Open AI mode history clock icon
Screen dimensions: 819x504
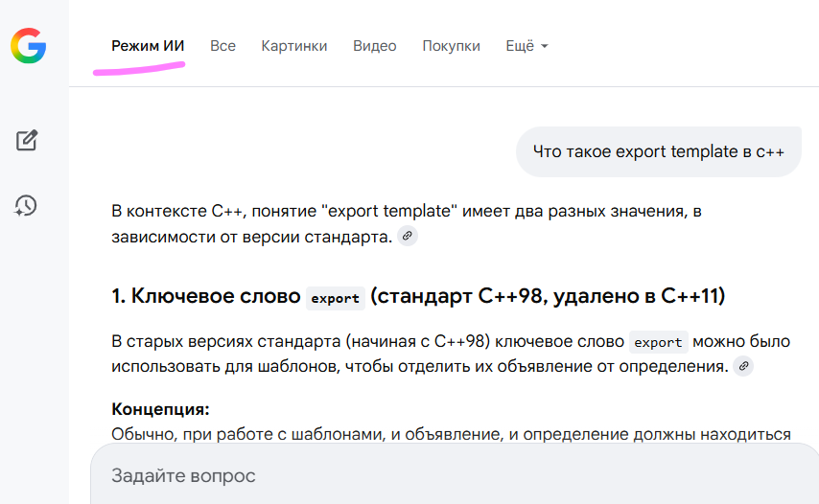pyautogui.click(x=26, y=205)
